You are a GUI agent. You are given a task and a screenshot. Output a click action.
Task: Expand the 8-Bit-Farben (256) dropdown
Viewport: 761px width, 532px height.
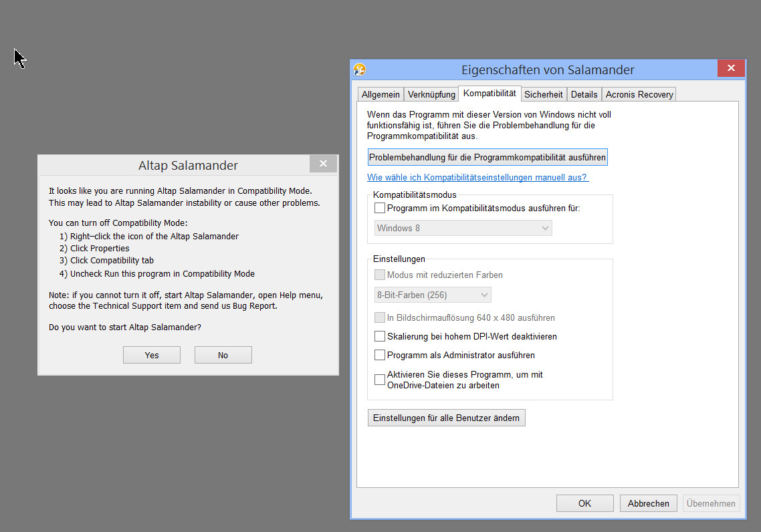[x=433, y=295]
